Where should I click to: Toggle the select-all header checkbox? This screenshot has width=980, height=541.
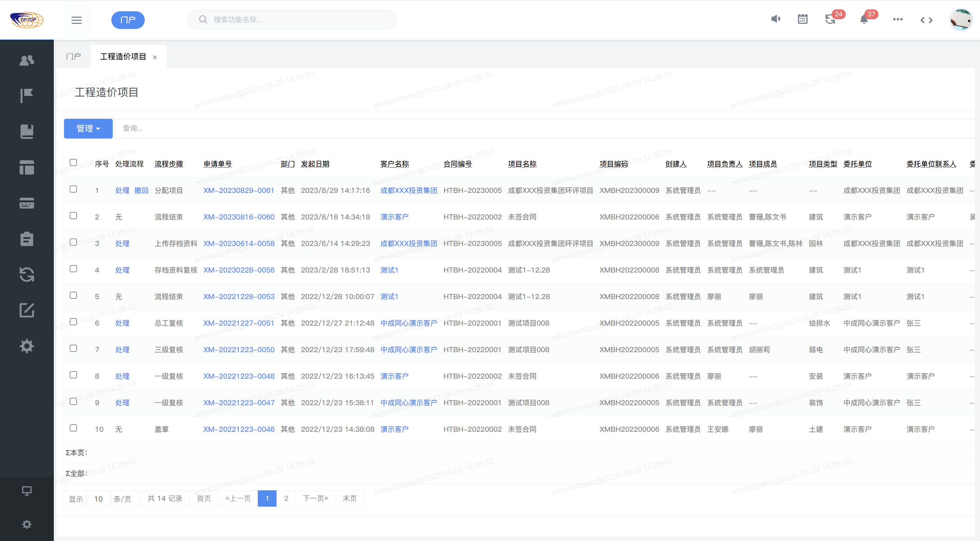74,163
